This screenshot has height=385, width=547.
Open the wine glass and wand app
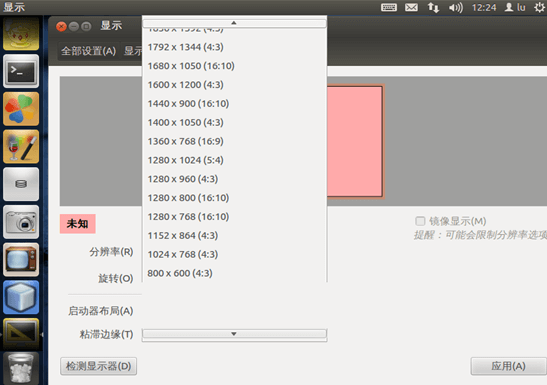[x=21, y=146]
